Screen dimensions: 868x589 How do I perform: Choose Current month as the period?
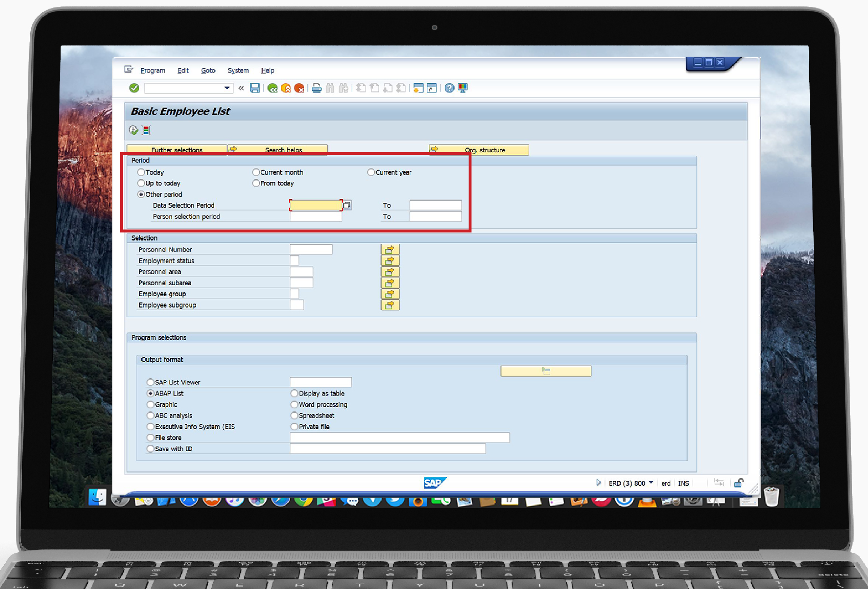click(x=256, y=172)
